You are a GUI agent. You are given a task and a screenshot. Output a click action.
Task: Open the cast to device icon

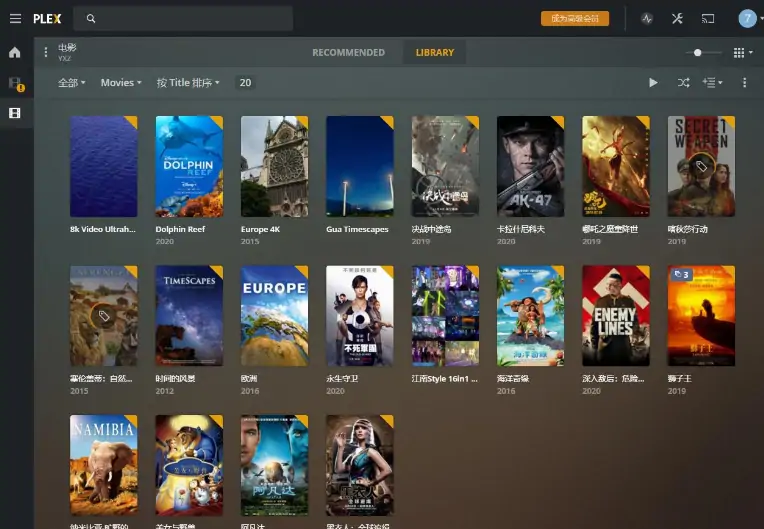click(707, 19)
